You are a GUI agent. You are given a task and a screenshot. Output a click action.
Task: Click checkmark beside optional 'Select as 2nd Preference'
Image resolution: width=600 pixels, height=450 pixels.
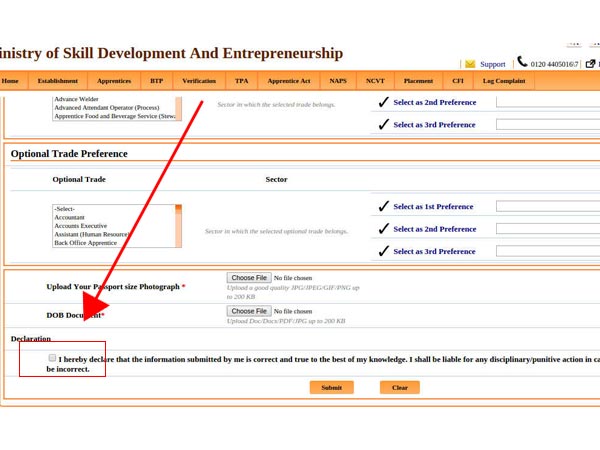click(x=383, y=229)
